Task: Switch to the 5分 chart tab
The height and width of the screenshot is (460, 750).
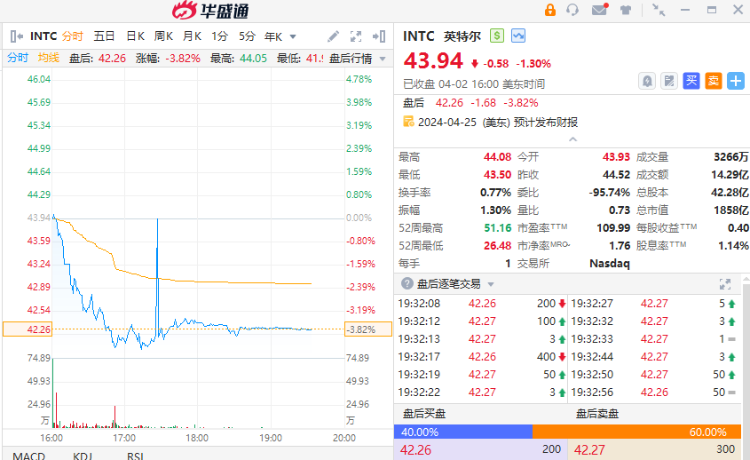Action: tap(247, 36)
